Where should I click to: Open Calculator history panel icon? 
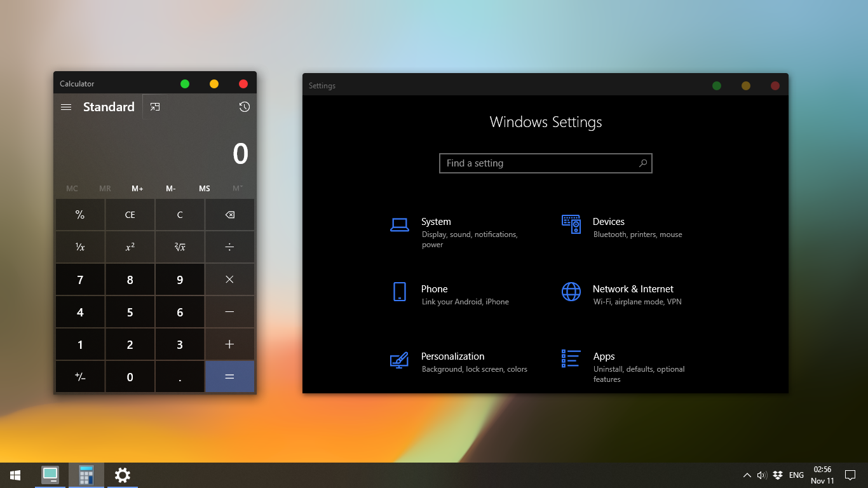click(245, 107)
